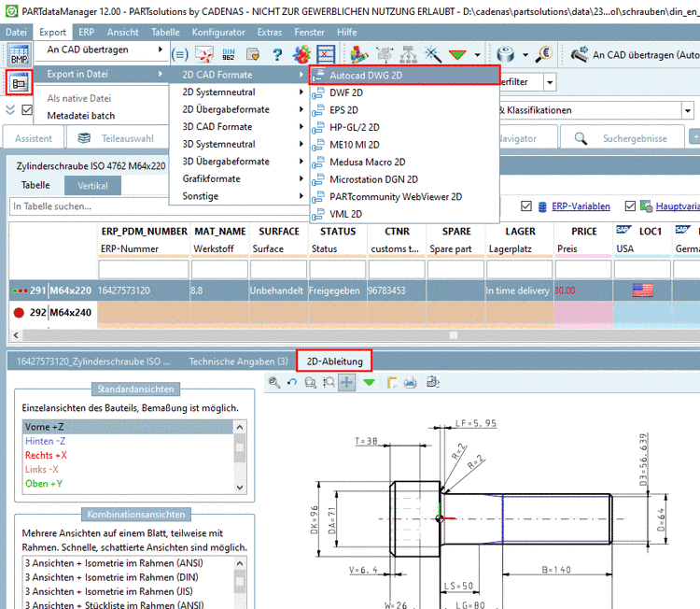Select Rechts +X view in list
The height and width of the screenshot is (609, 700).
pos(128,455)
